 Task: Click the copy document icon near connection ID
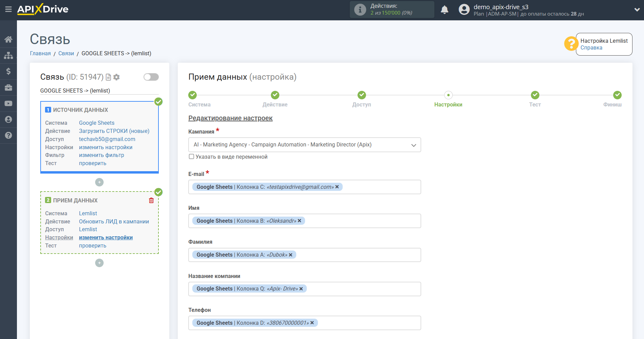click(108, 77)
